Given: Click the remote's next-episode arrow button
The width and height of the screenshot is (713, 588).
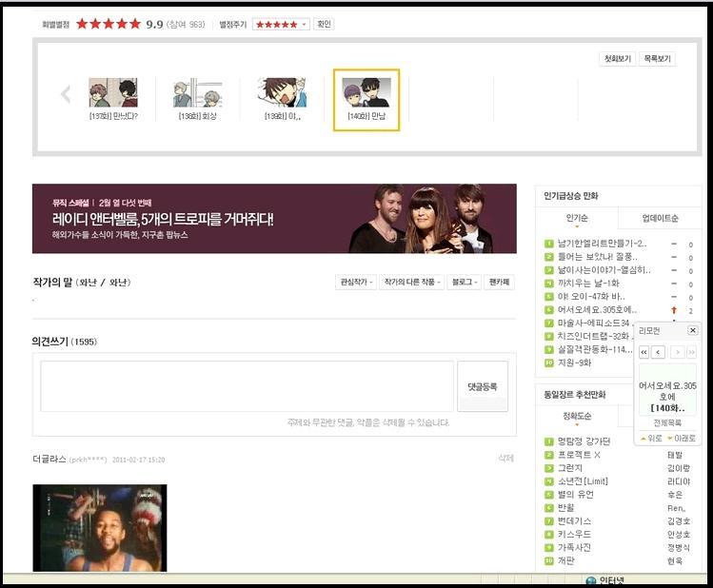Looking at the screenshot, I should click(677, 352).
